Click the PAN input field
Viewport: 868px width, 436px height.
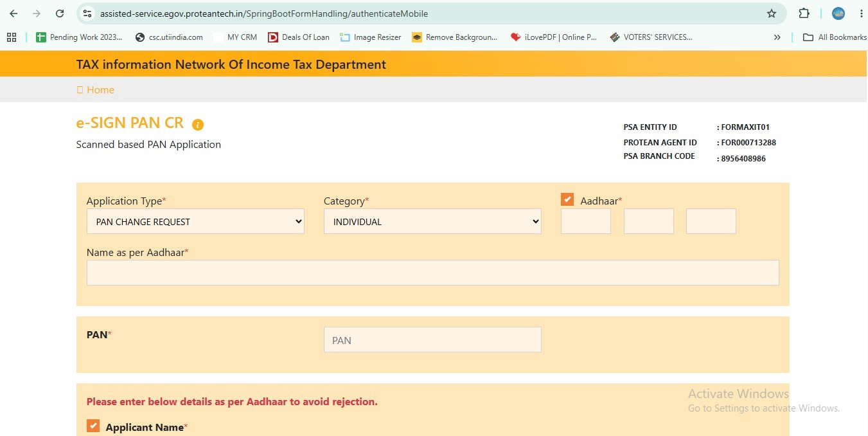pos(432,340)
